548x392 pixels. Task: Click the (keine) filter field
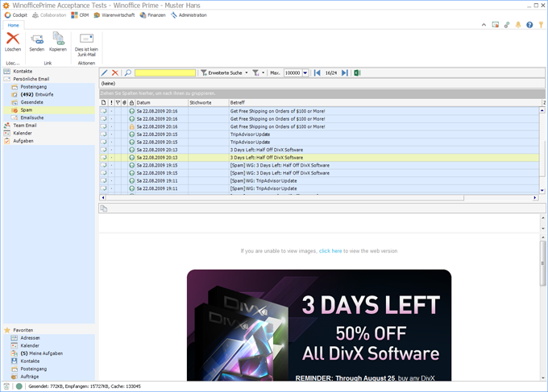322,84
